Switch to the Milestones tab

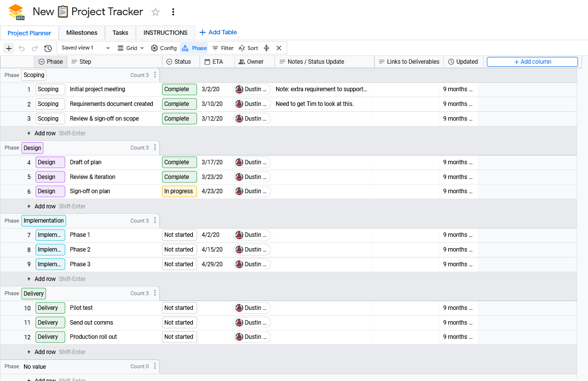click(x=81, y=33)
